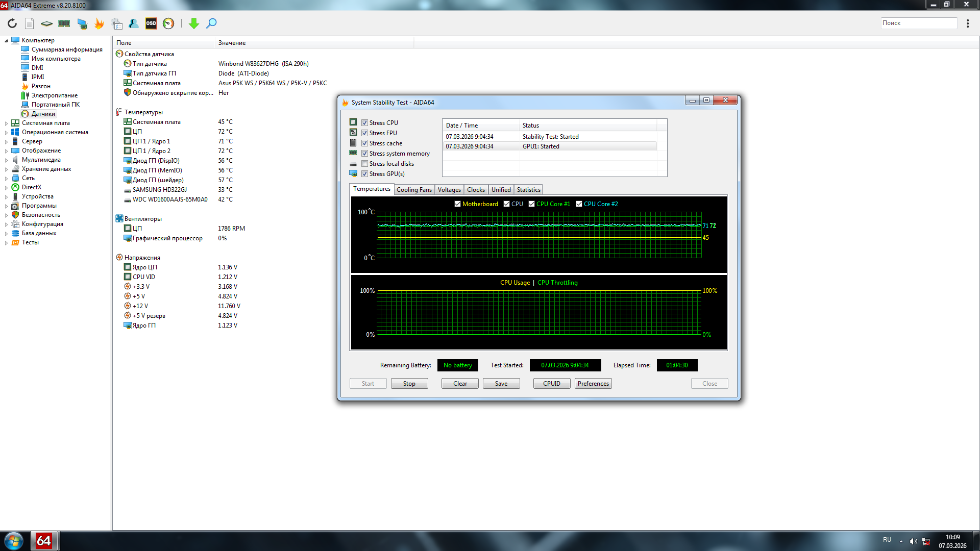Open the Statistics tab
Viewport: 980px width, 551px height.
click(x=528, y=190)
